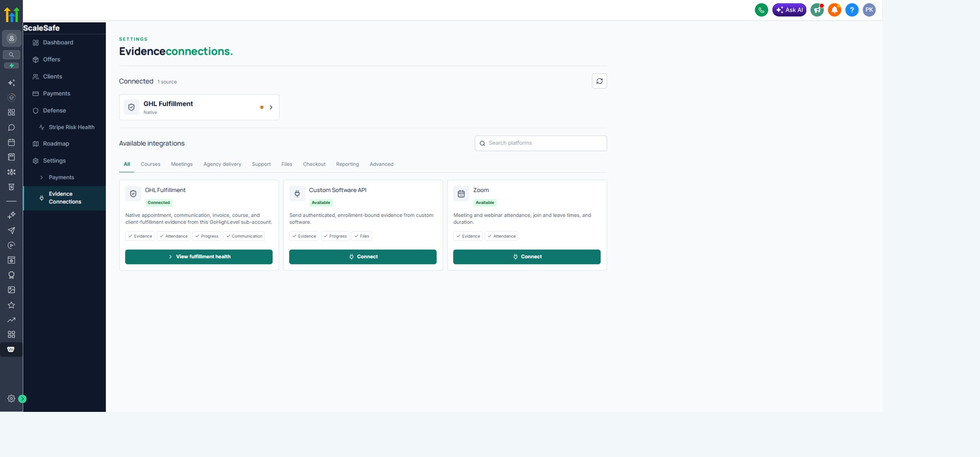
Task: Open Defense in ScaleSafe menu
Action: (65, 111)
